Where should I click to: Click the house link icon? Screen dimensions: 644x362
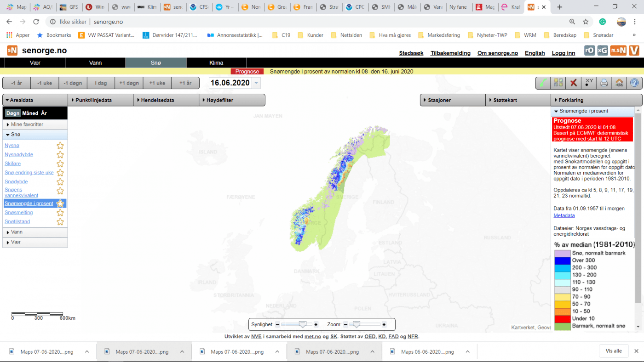click(619, 83)
